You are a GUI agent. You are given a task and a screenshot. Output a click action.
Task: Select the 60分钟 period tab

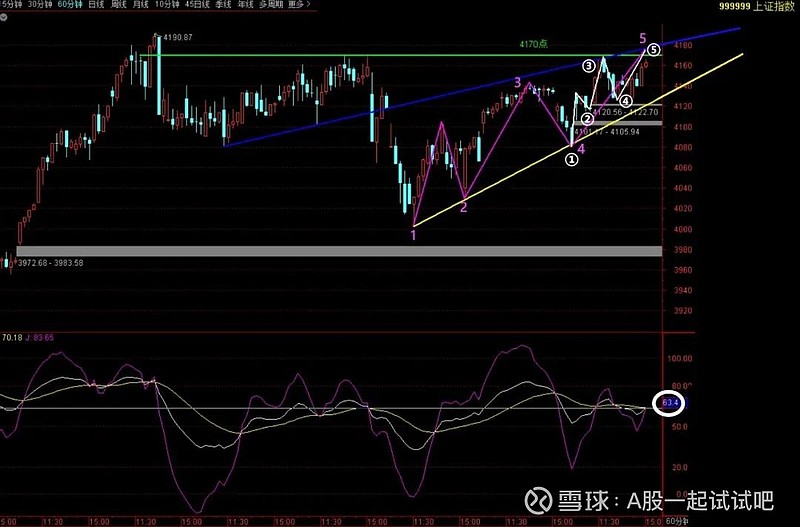(x=69, y=5)
